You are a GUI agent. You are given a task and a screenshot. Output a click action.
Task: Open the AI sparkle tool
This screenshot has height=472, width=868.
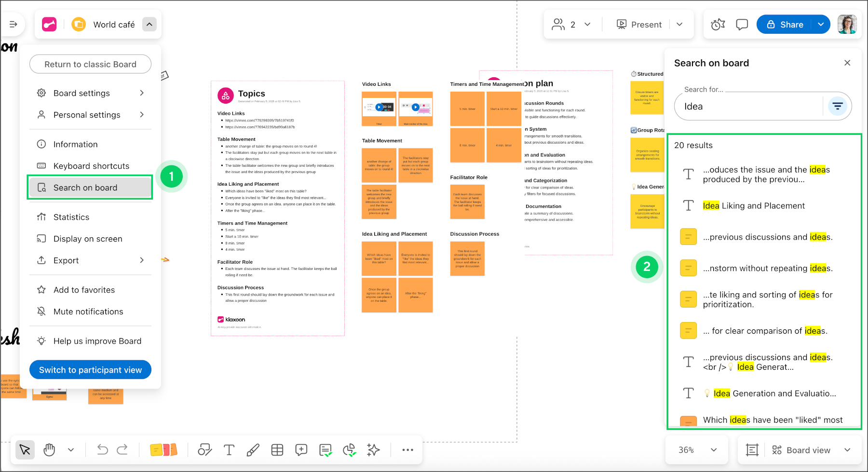373,450
